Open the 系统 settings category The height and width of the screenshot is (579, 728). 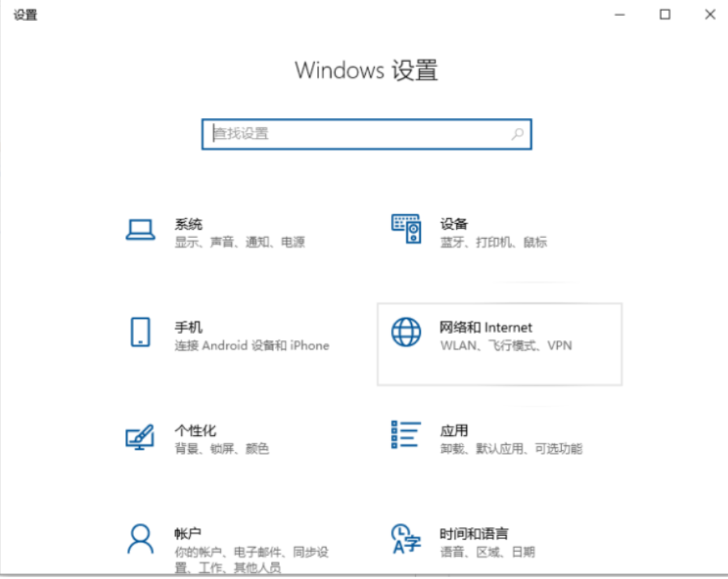coord(188,224)
